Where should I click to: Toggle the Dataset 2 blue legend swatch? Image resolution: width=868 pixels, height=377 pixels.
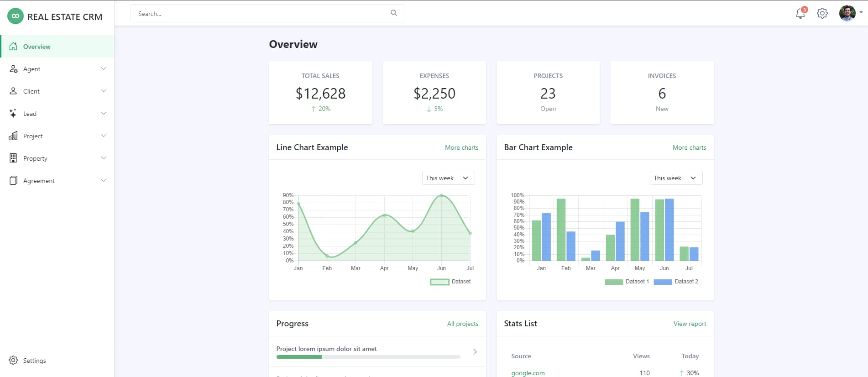tap(663, 282)
